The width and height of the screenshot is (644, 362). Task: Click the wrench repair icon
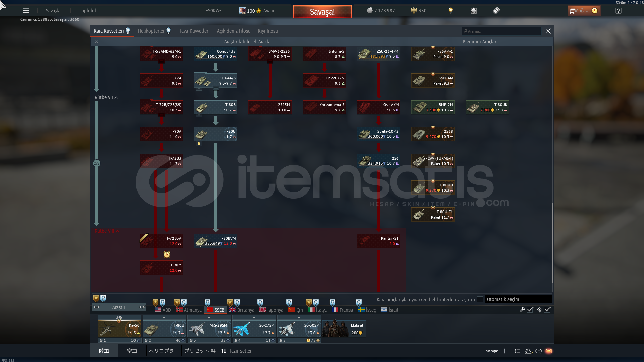click(522, 310)
